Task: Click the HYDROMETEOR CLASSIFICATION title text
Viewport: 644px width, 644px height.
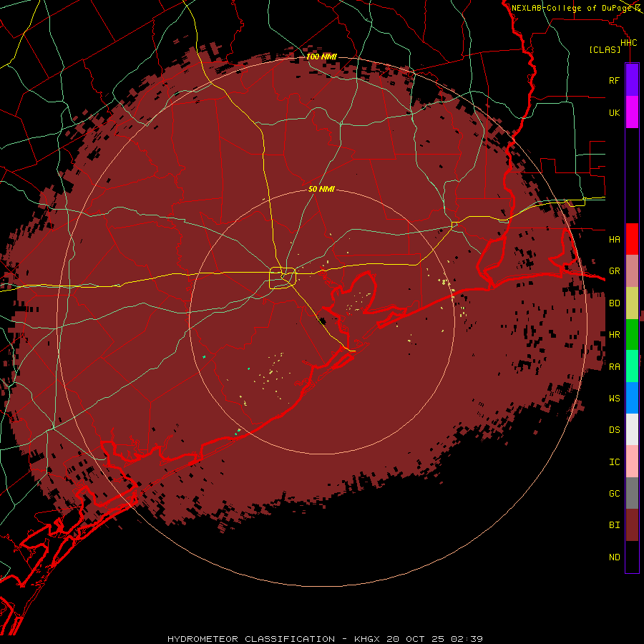Action: [x=251, y=639]
